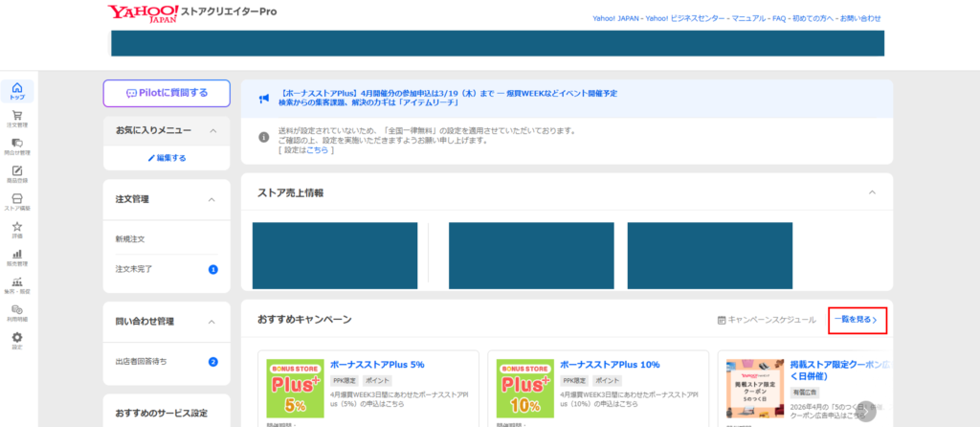Select the ストア構築 sidebar icon
Image resolution: width=980 pixels, height=427 pixels.
17,202
